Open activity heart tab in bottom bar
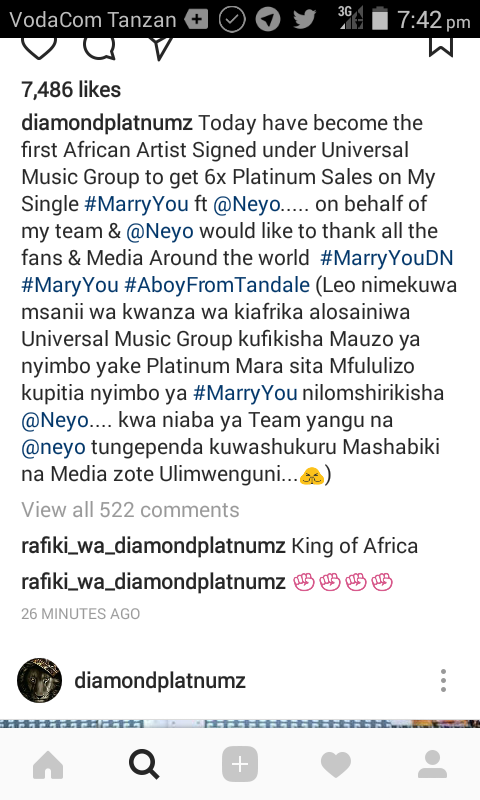Image resolution: width=480 pixels, height=800 pixels. 336,765
